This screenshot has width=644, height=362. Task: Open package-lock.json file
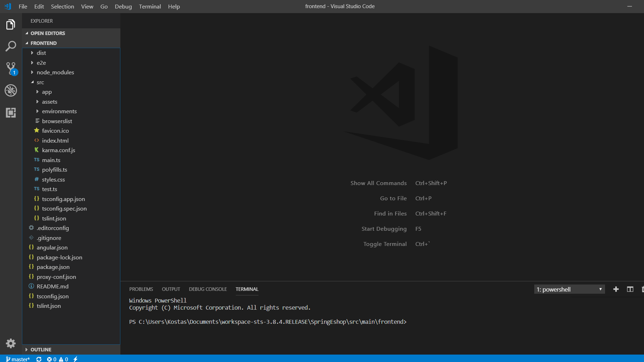pyautogui.click(x=71, y=257)
